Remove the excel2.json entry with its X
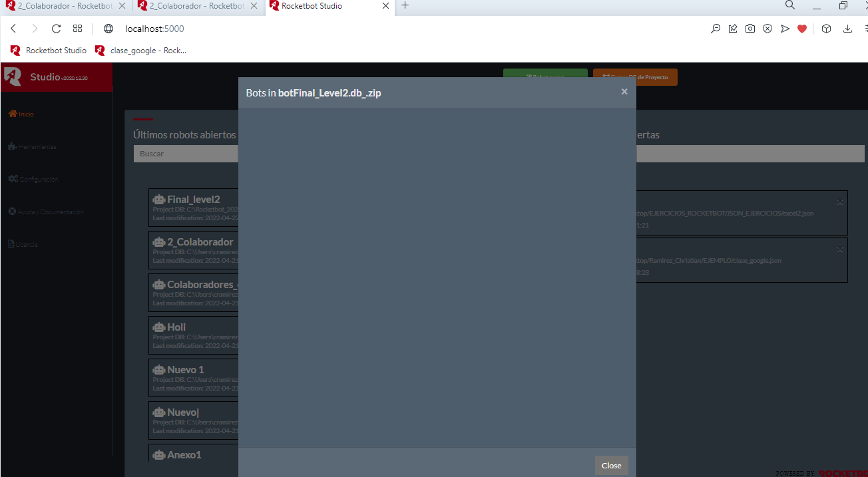The width and height of the screenshot is (868, 477). [839, 202]
